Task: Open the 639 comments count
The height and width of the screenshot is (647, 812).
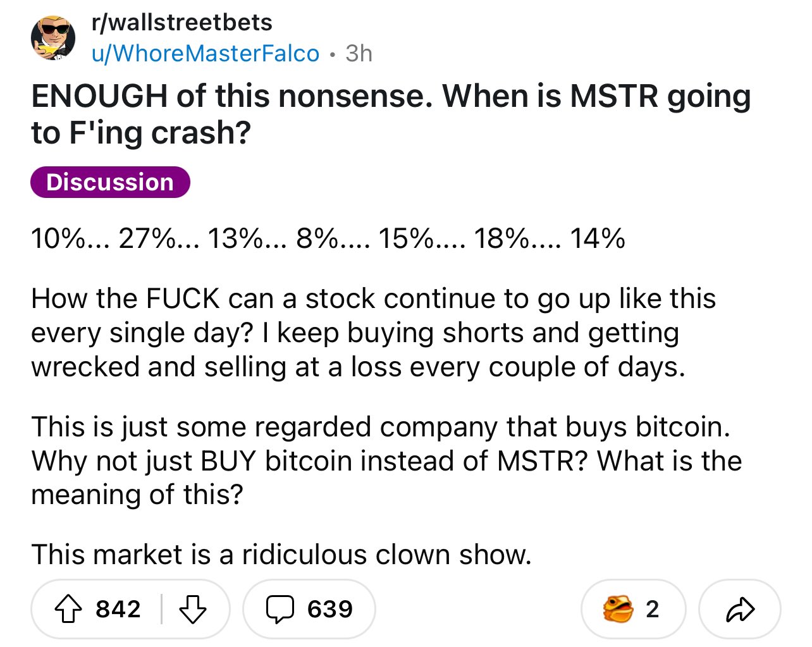Action: (329, 609)
